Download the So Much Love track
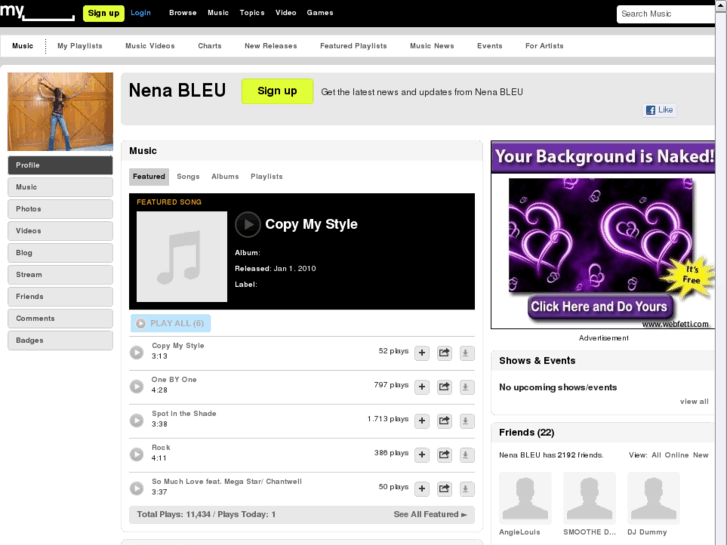Image resolution: width=727 pixels, height=545 pixels. tap(466, 488)
